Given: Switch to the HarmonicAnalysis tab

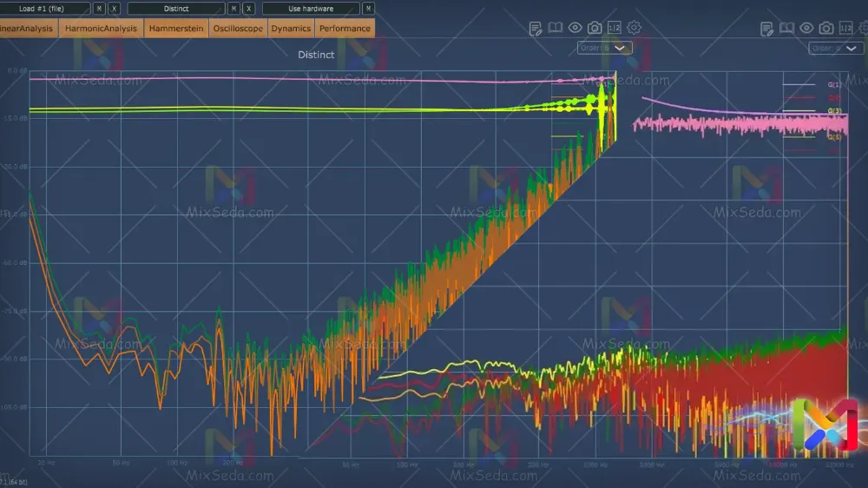Looking at the screenshot, I should coord(101,29).
